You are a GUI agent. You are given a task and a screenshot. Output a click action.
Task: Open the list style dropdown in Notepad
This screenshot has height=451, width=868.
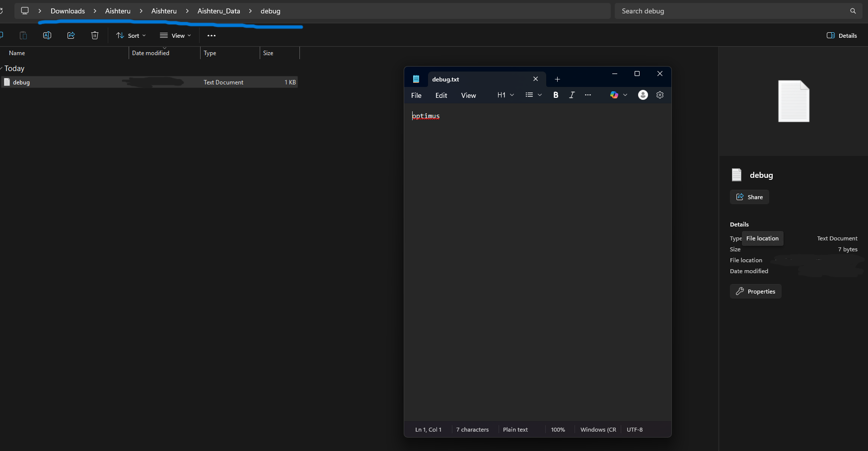533,95
